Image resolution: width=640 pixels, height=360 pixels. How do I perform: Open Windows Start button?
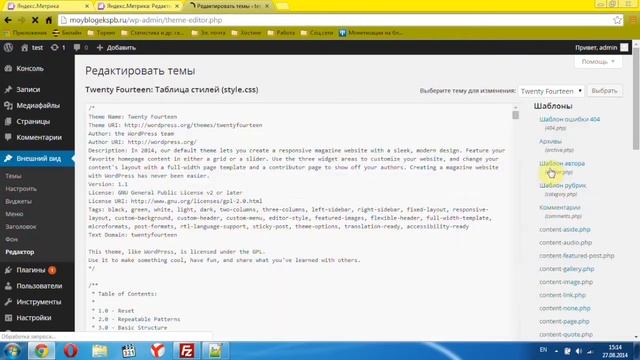(x=13, y=351)
